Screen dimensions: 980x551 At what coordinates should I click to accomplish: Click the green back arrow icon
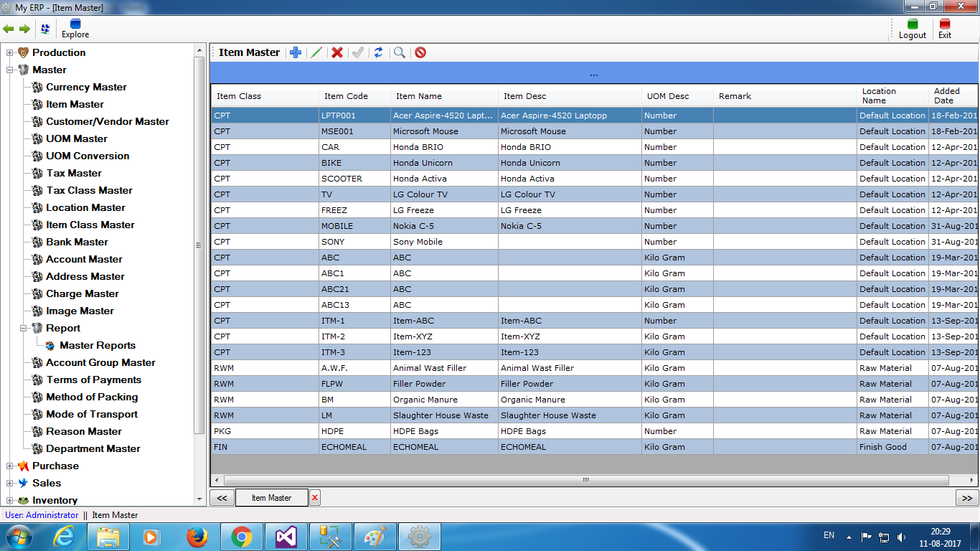(9, 29)
